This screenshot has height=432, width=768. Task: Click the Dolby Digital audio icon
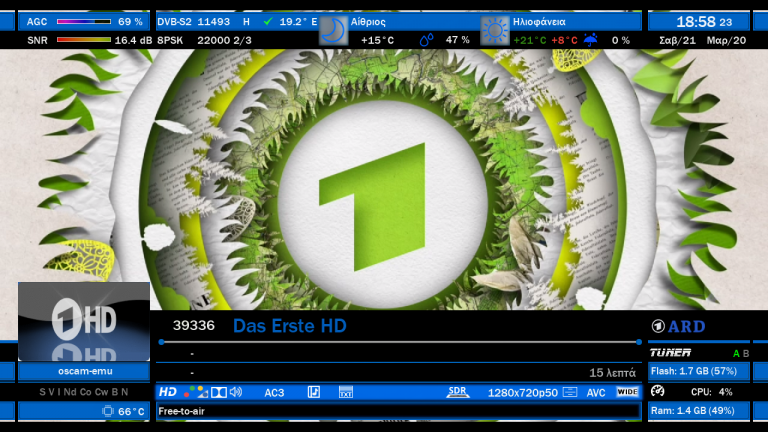click(218, 392)
